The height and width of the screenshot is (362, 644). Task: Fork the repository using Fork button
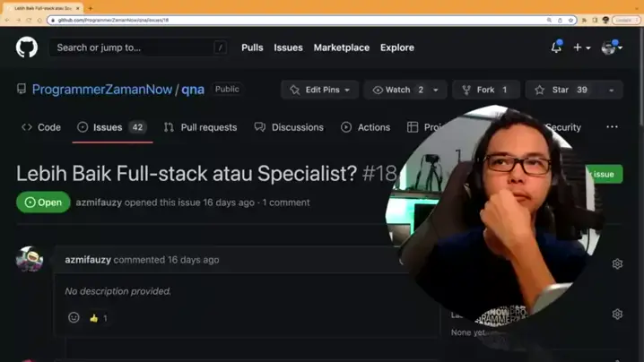(485, 90)
